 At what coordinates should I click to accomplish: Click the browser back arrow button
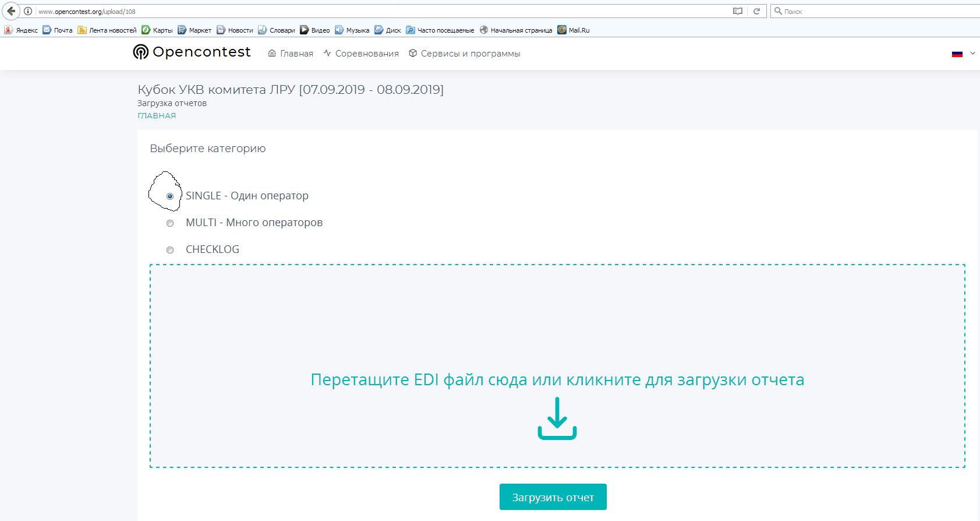coord(11,11)
